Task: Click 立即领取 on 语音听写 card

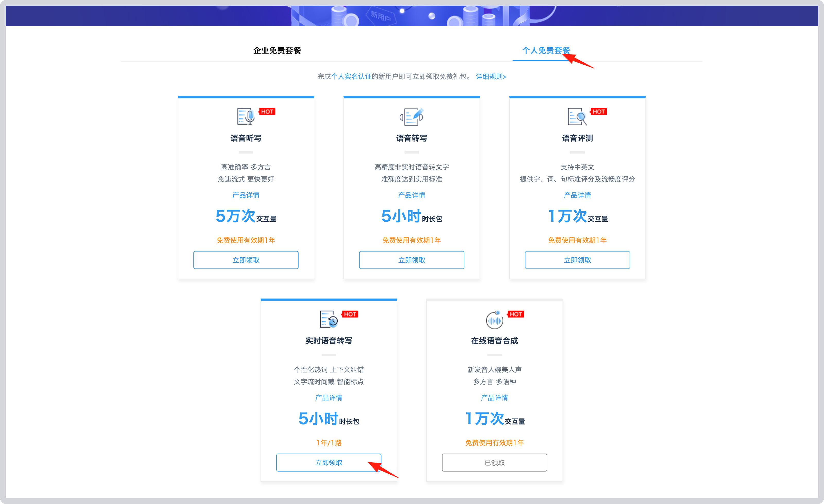Action: coord(246,260)
